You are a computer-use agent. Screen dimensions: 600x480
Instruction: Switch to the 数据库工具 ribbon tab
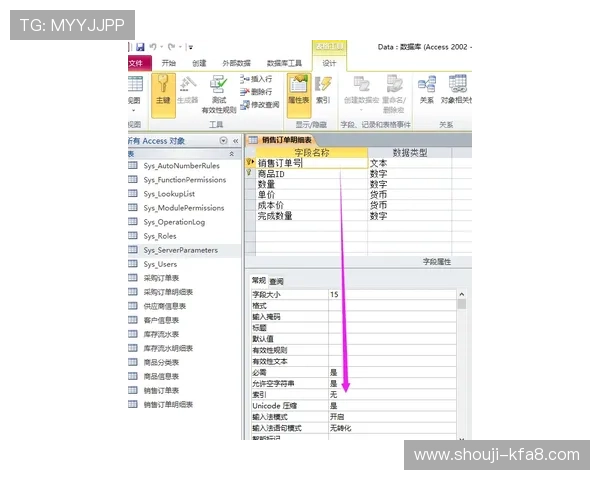[x=284, y=63]
